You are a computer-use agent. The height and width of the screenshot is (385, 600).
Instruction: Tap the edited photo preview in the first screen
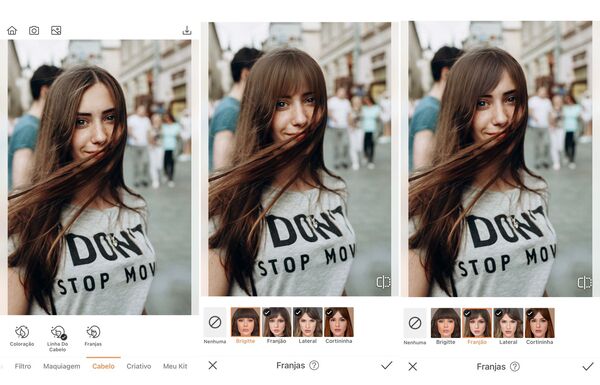99,177
